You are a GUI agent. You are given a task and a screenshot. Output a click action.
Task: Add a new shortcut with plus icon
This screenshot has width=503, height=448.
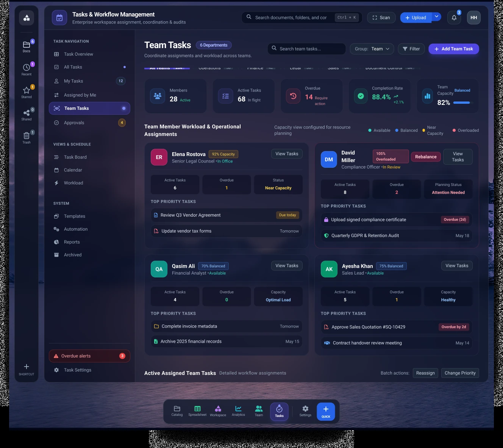27,369
